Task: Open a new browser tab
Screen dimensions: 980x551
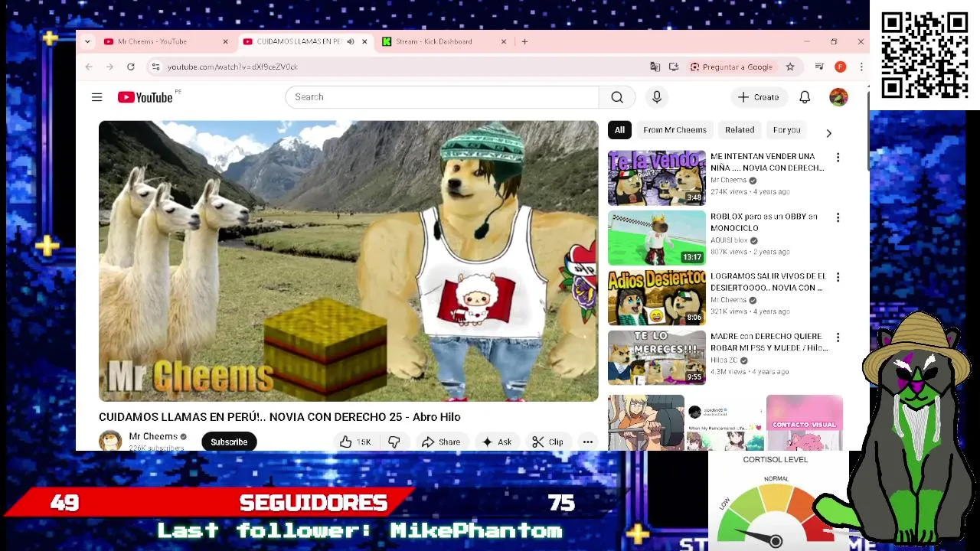Action: coord(524,41)
